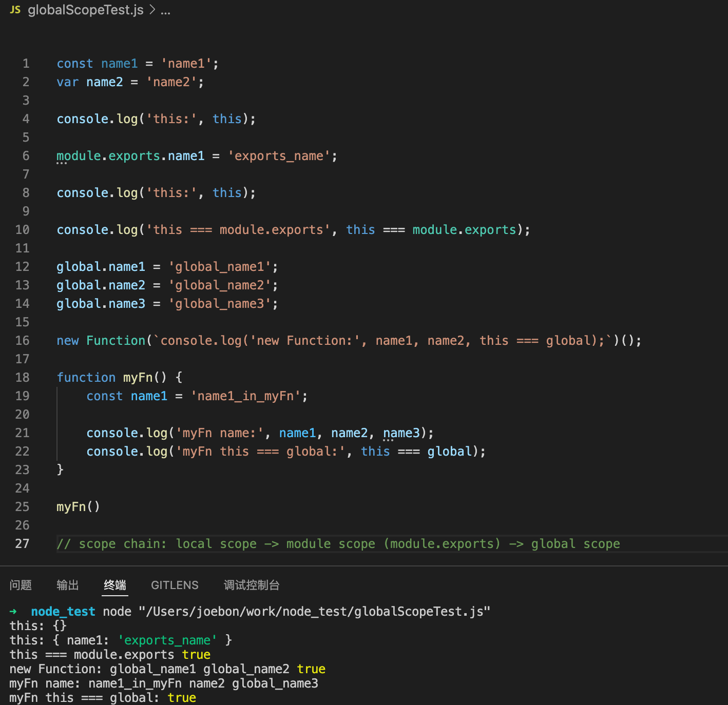Viewport: 728px width, 705px height.
Task: Switch to the 输出 panel tab
Action: coord(68,585)
